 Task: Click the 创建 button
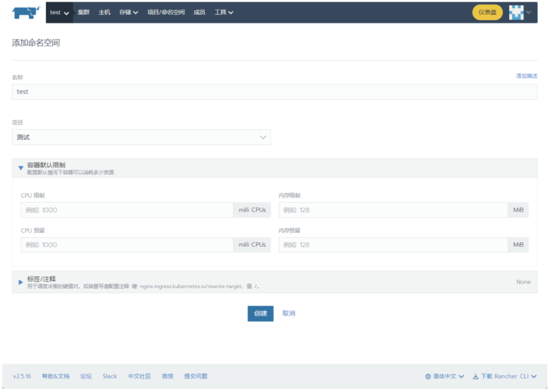pyautogui.click(x=260, y=314)
